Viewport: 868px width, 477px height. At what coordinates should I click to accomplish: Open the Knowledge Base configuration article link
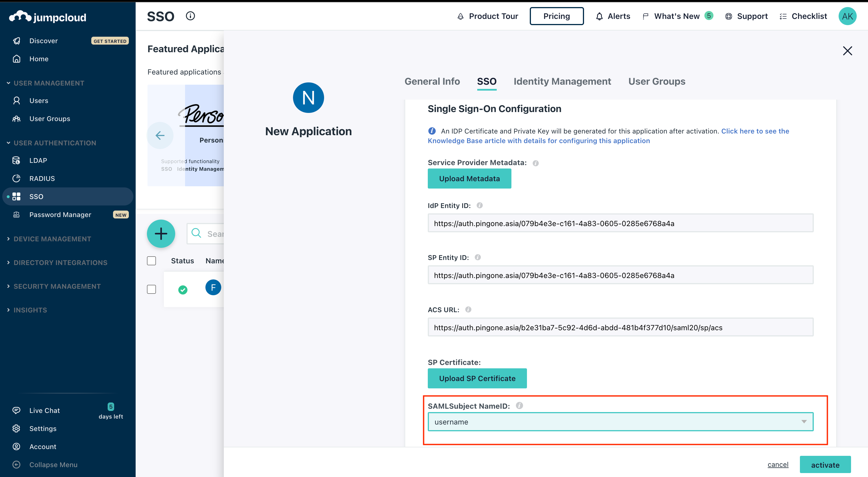(x=539, y=140)
